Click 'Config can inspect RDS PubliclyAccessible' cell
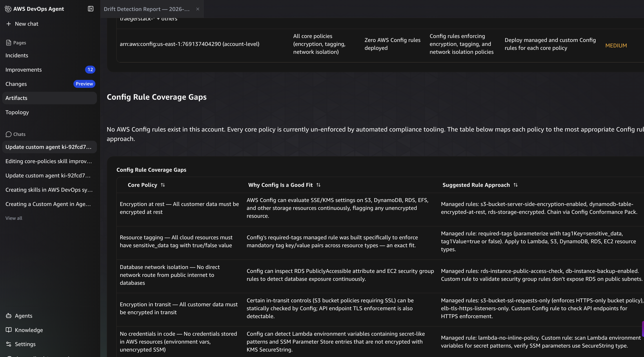The image size is (644, 357). click(340, 275)
